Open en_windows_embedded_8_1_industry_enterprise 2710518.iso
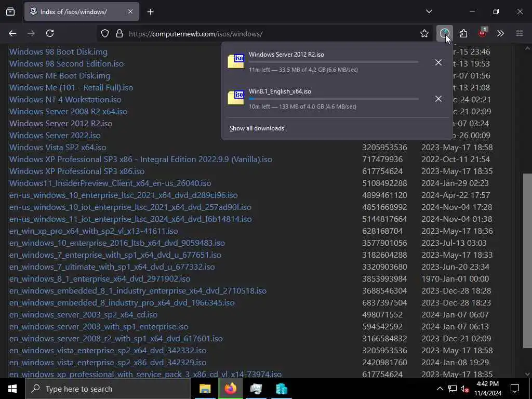The height and width of the screenshot is (399, 532). point(138,291)
